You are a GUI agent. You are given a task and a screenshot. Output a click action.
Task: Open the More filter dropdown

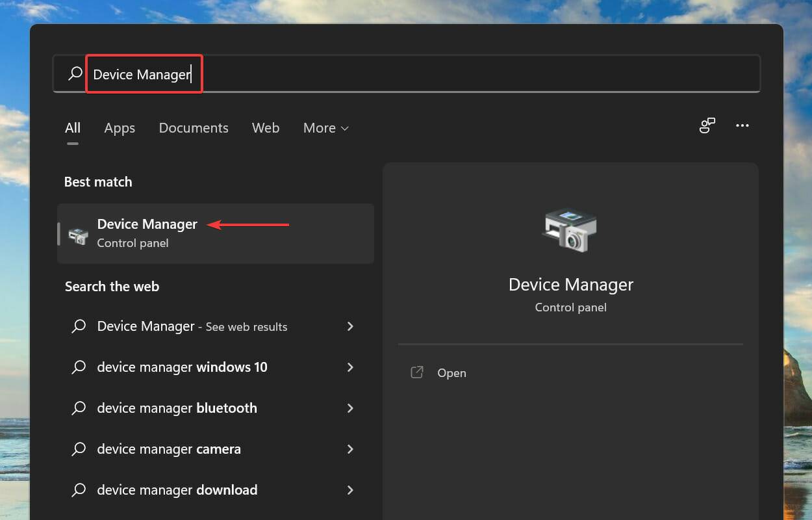coord(325,128)
